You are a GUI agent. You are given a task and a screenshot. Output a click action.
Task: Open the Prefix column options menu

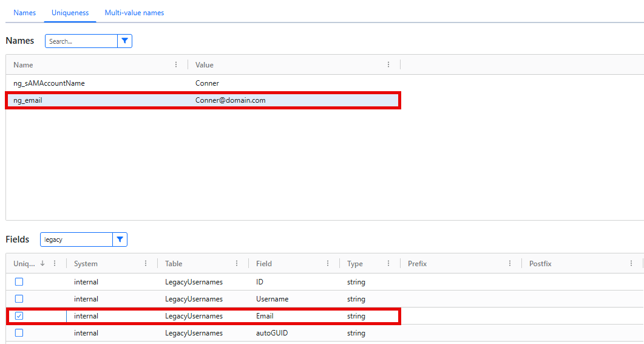tap(510, 263)
